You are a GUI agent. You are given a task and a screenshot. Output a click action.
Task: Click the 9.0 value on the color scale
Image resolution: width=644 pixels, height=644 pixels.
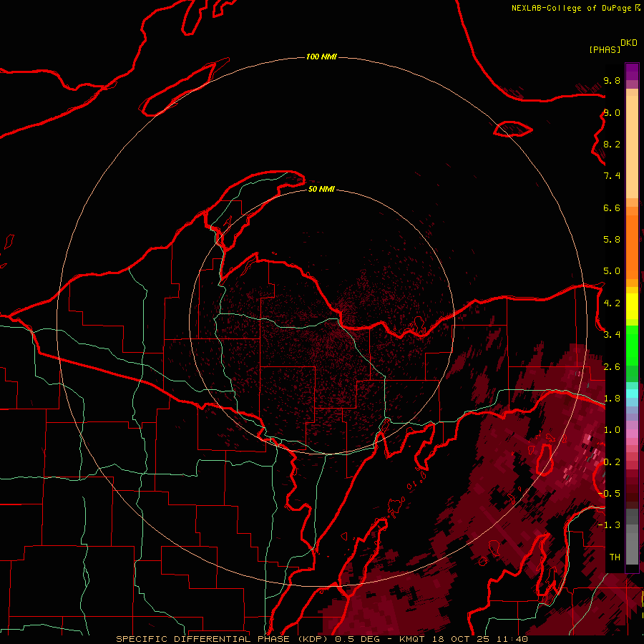(612, 112)
